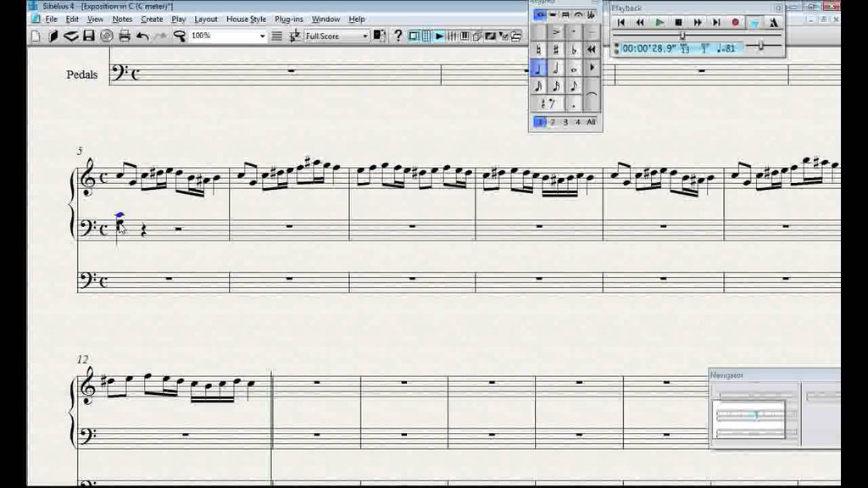Select the tenuto articulation on the Keypad
This screenshot has width=868, height=488.
592,32
